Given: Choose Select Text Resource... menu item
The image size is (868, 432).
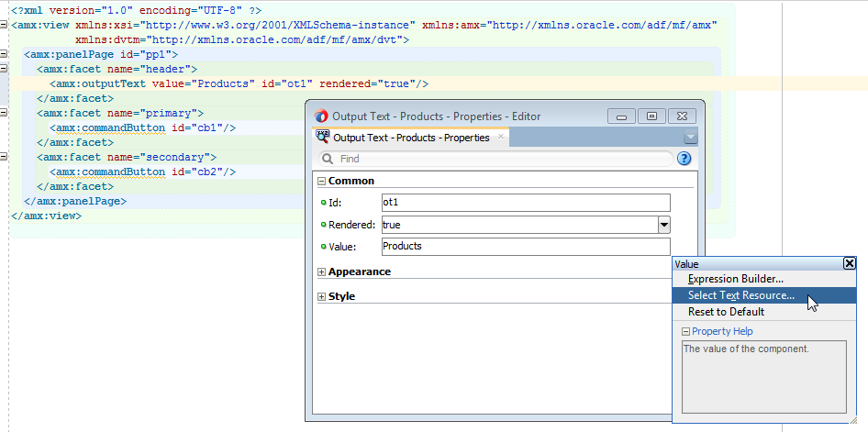Looking at the screenshot, I should (764, 295).
